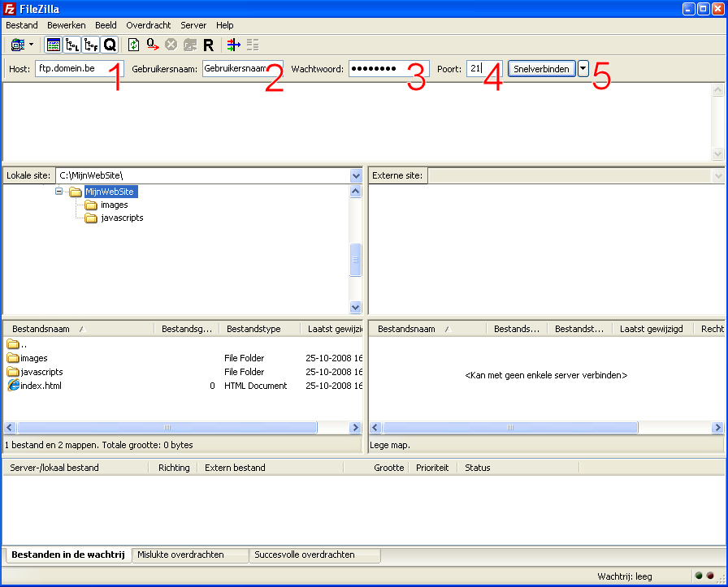Cancel current operation icon
The width and height of the screenshot is (728, 587).
171,45
